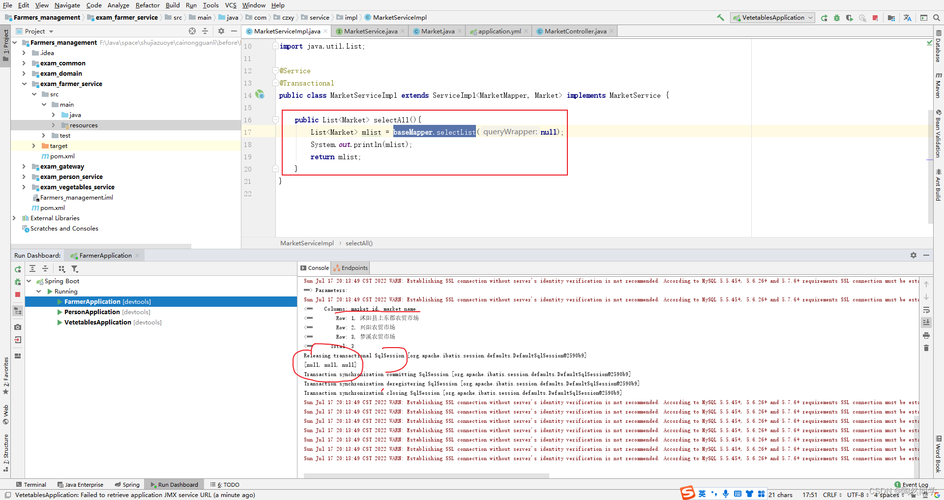This screenshot has width=944, height=500.
Task: Click the print console output icon
Action: (926, 335)
